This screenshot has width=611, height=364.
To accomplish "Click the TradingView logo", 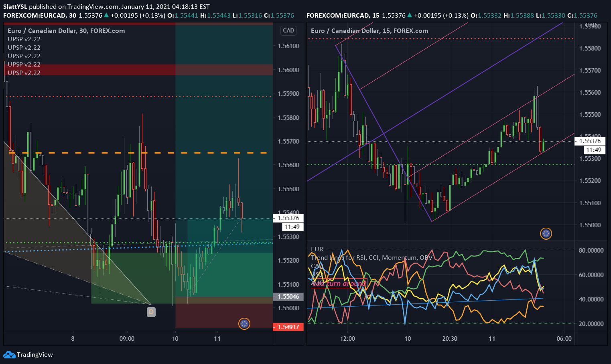I will (x=28, y=354).
